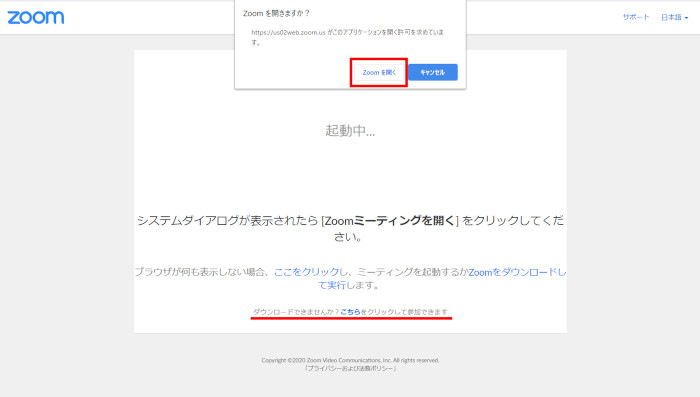Click the 'https://us02web.zoom.us' permission message
Viewport: 700px width, 397px height.
pyautogui.click(x=348, y=37)
